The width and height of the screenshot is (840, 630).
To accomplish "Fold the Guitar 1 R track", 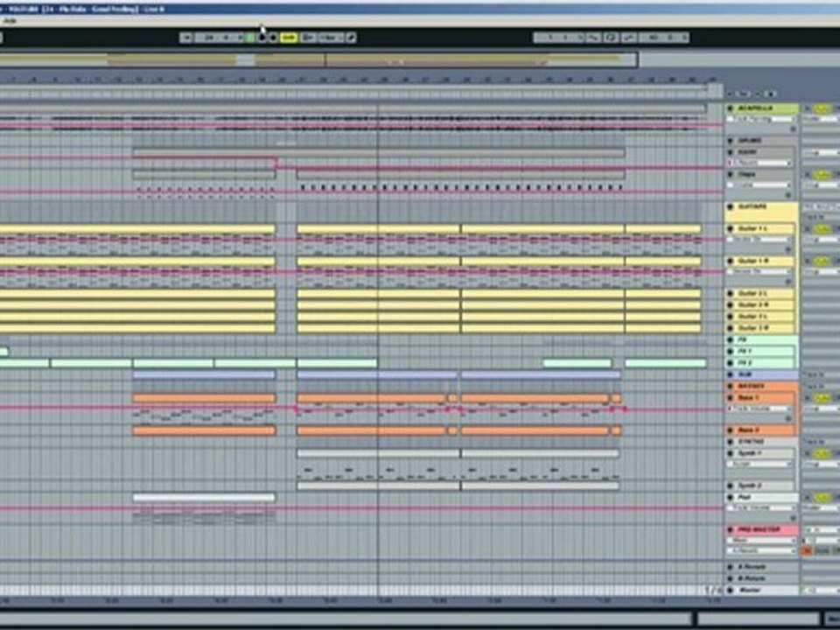I will [x=730, y=261].
